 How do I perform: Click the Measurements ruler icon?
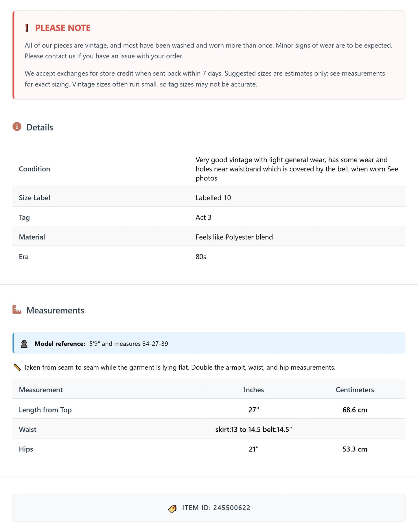(x=17, y=310)
